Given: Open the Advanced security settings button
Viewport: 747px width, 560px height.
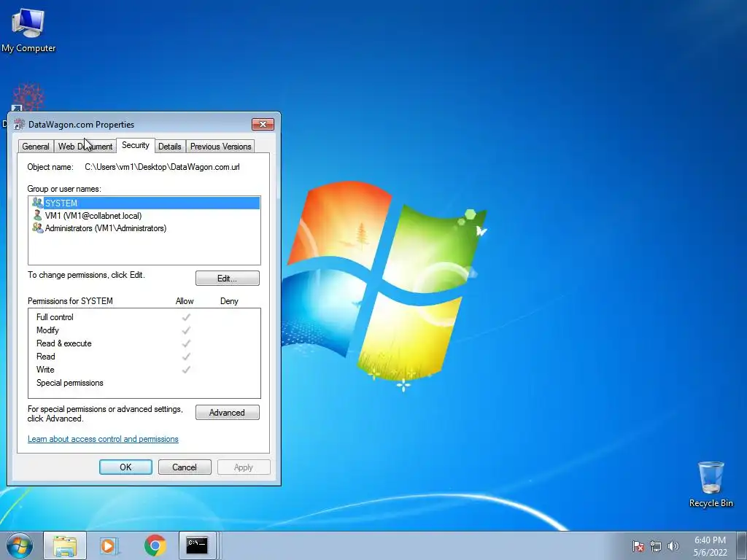Looking at the screenshot, I should coord(228,413).
